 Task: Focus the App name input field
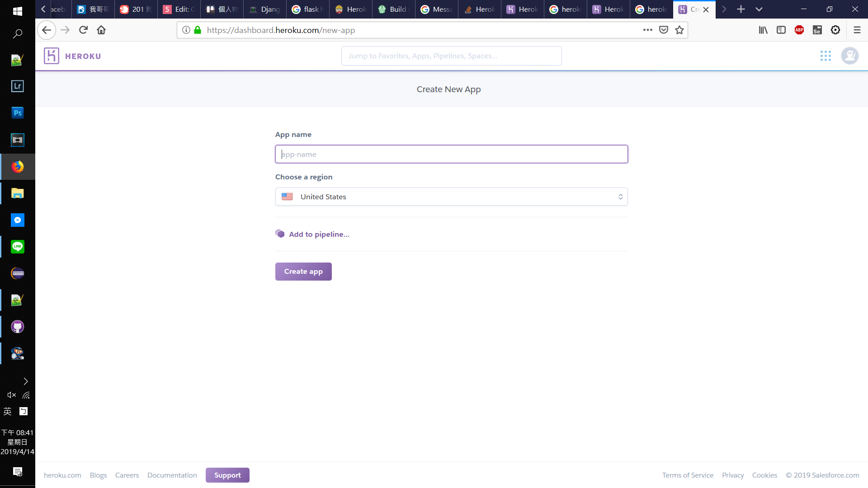coord(451,155)
